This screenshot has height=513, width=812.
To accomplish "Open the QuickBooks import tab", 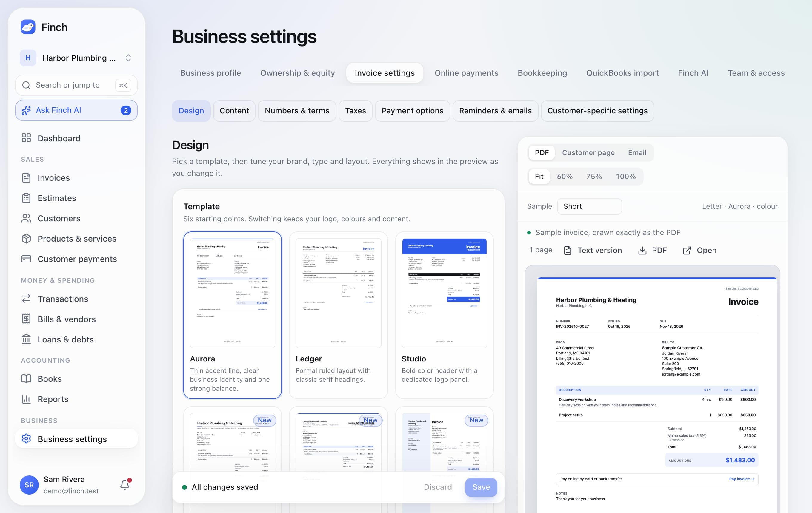I will [x=622, y=73].
